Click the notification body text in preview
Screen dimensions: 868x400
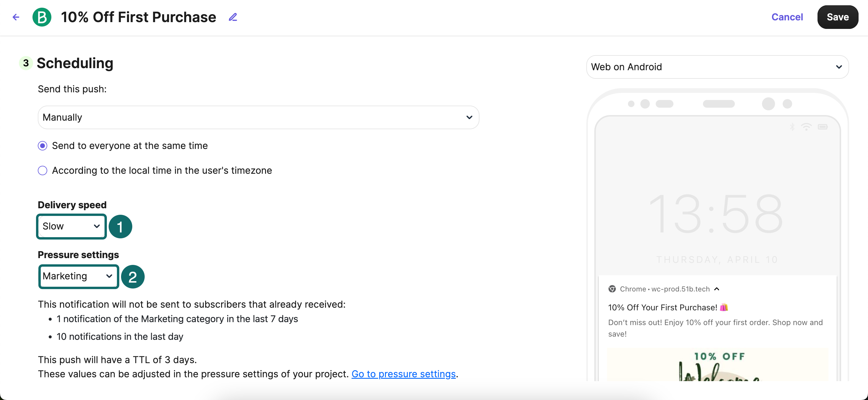click(x=715, y=328)
